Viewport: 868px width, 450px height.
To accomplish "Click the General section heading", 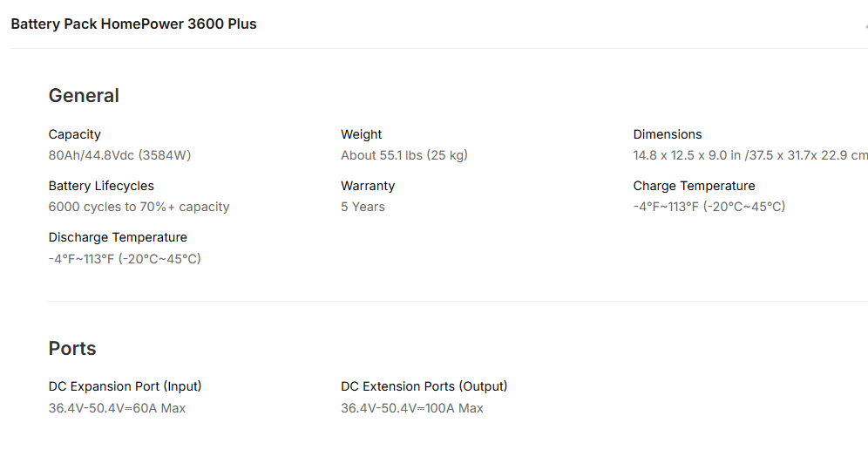I will [x=84, y=96].
